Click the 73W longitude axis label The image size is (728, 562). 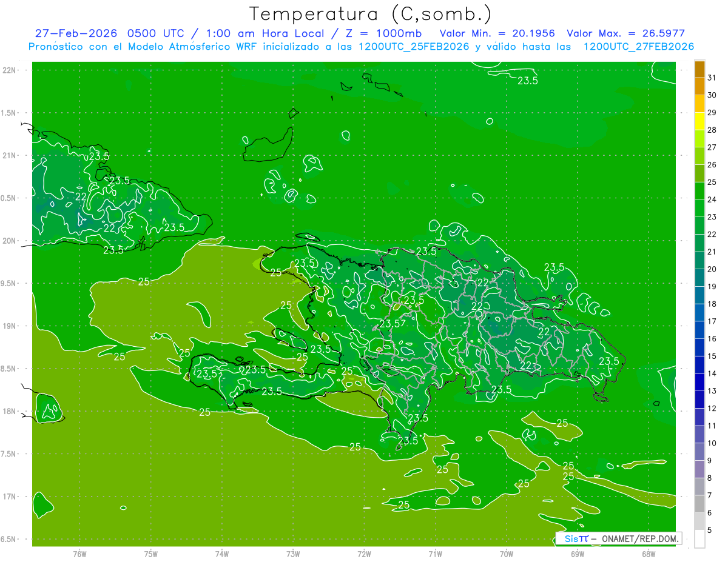click(293, 554)
